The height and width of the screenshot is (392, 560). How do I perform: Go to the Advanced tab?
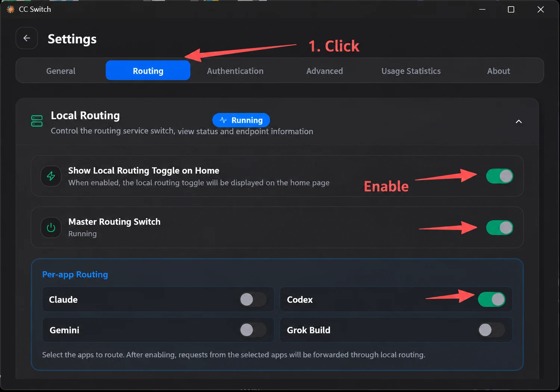[x=325, y=71]
